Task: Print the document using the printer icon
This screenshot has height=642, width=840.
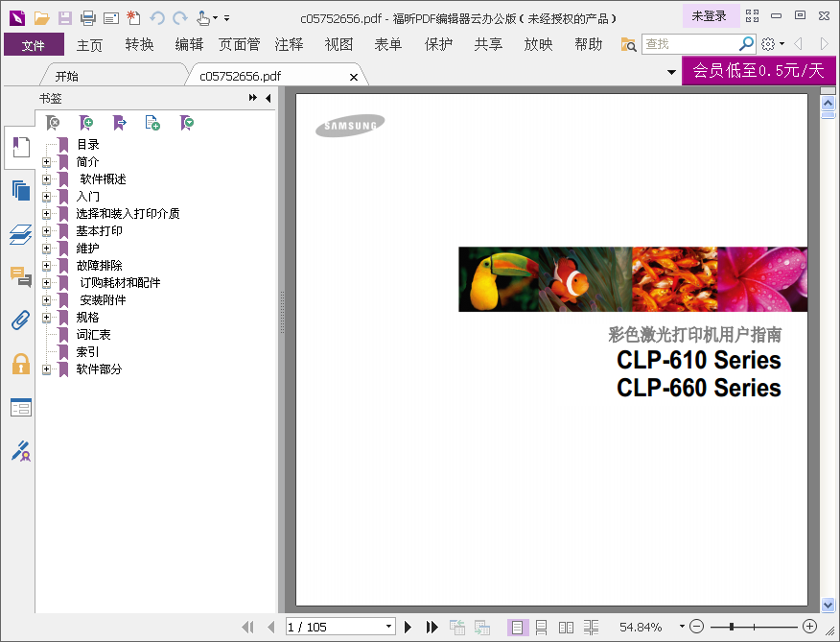Action: (x=88, y=18)
